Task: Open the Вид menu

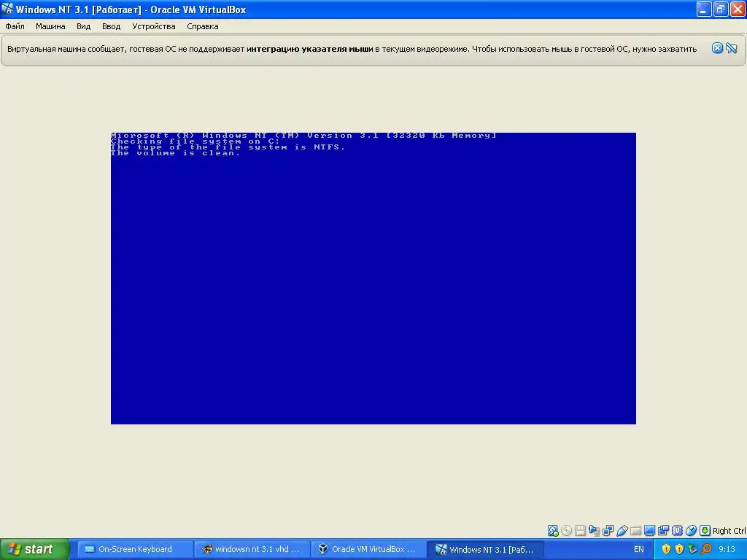Action: [x=83, y=26]
